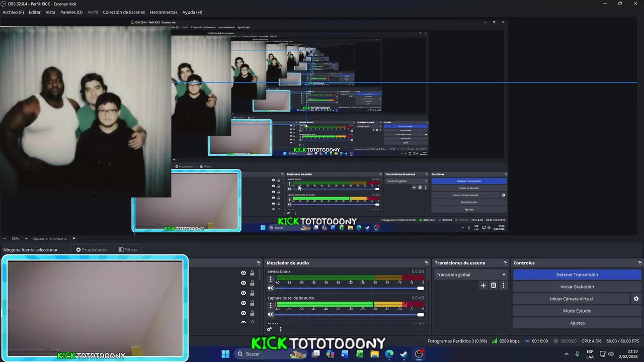The width and height of the screenshot is (644, 362).
Task: Toggle visibility eye of the second source row
Action: (244, 283)
